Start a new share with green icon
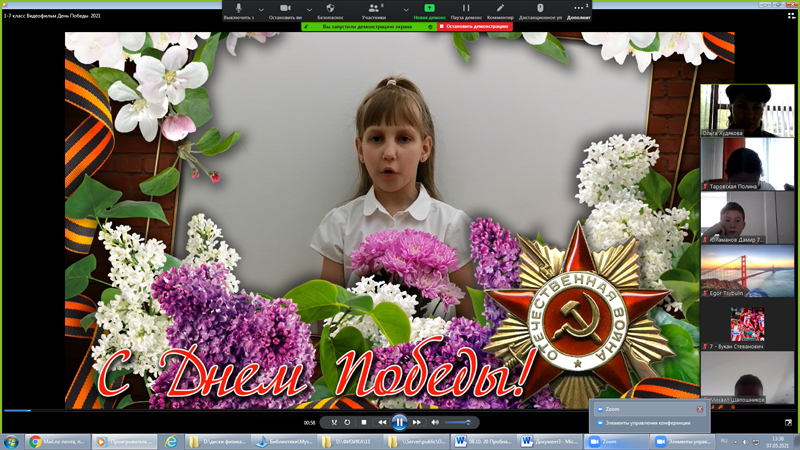 [x=429, y=9]
